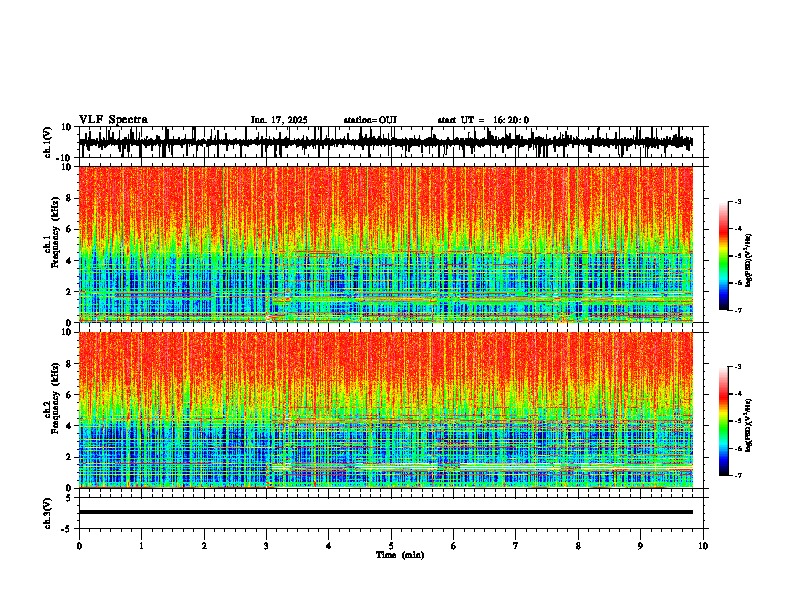The image size is (792, 612).
Task: Click the 'station=OUI' header label
Action: 370,120
